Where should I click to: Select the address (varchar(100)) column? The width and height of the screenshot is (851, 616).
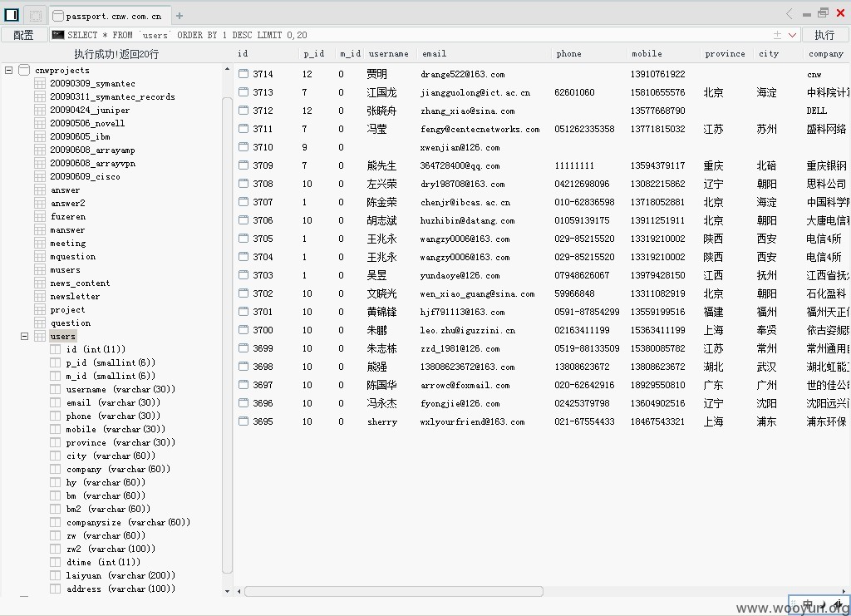point(121,589)
